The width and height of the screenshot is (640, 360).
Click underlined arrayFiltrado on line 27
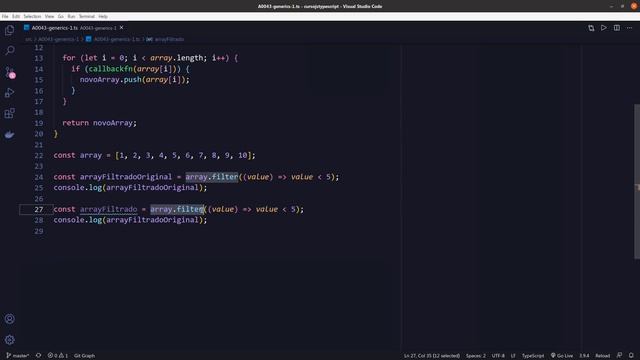[x=109, y=209]
